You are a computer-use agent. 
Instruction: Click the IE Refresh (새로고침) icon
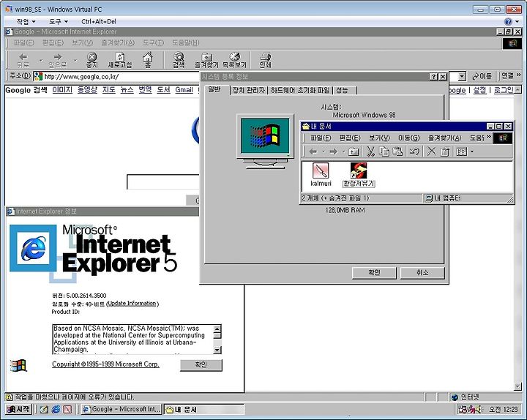point(120,60)
